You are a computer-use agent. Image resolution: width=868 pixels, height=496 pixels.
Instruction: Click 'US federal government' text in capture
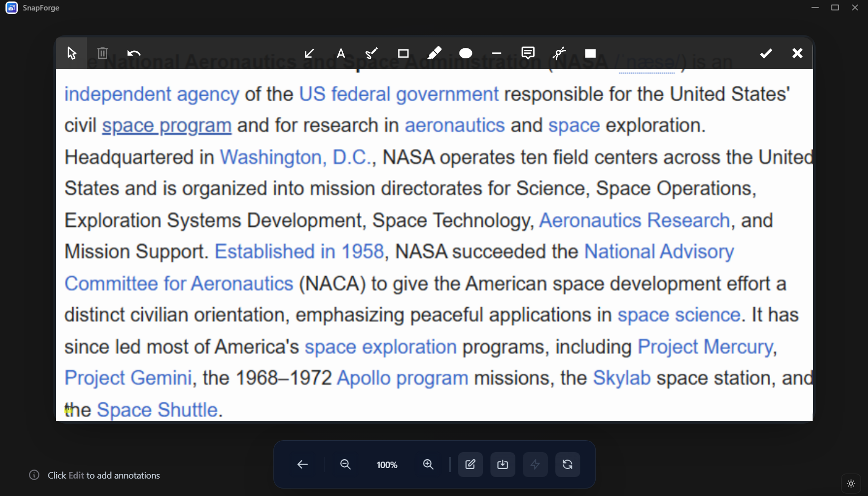(x=399, y=94)
